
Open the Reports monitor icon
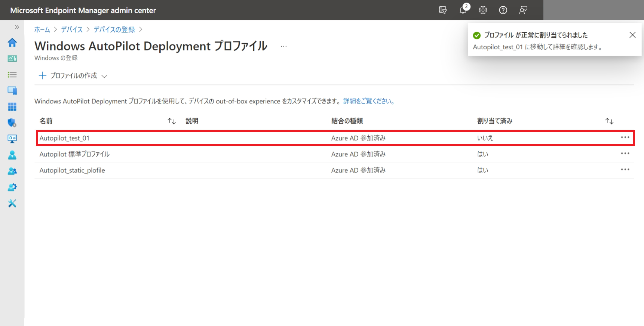coord(12,139)
